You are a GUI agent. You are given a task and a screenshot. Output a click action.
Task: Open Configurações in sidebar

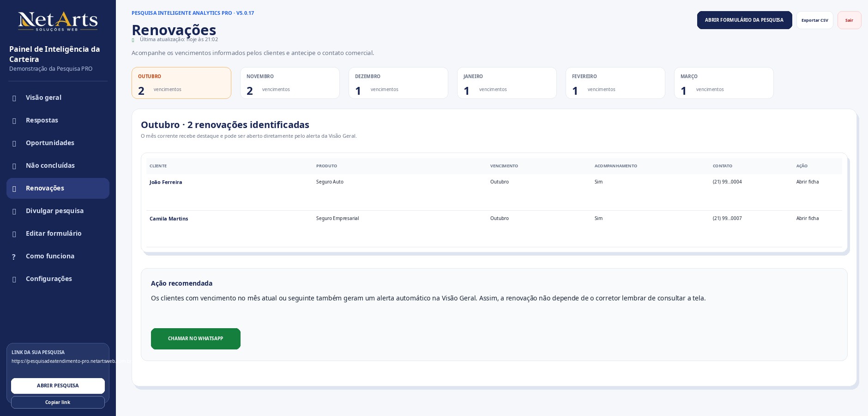click(58, 279)
